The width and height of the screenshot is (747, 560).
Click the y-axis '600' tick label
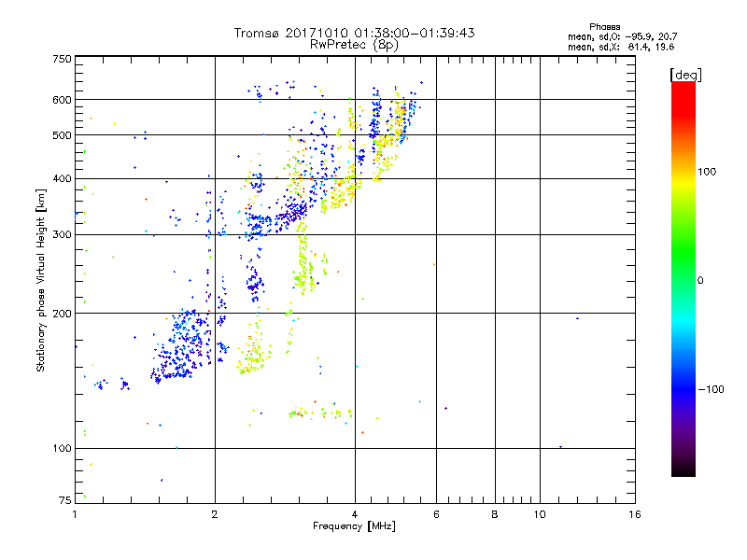click(x=62, y=100)
